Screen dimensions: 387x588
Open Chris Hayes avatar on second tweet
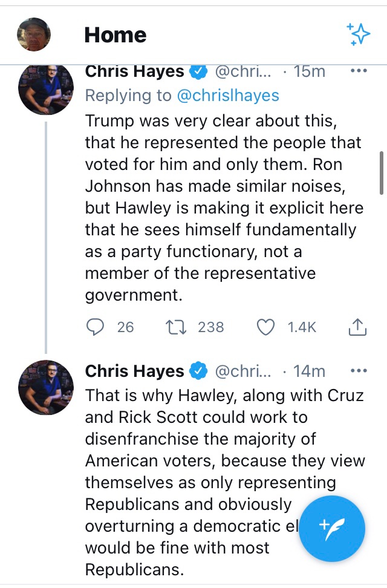[x=47, y=387]
